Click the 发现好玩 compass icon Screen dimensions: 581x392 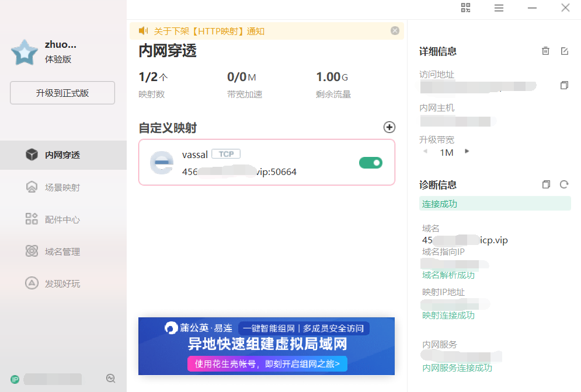point(32,283)
